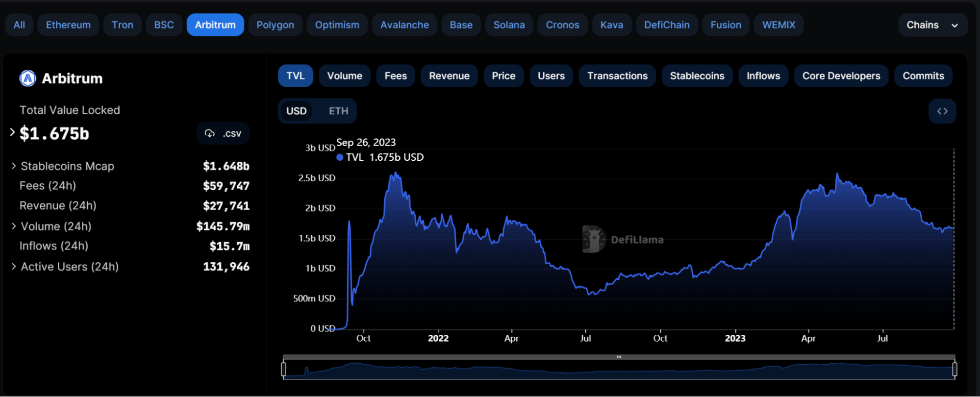Switch to the Tron chain tab
Screen dimensions: 980x397
point(123,25)
